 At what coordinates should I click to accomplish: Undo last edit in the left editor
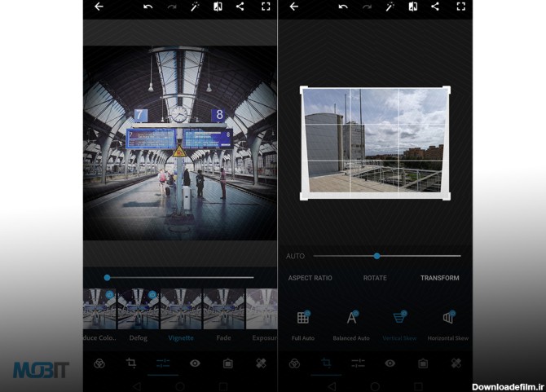148,7
